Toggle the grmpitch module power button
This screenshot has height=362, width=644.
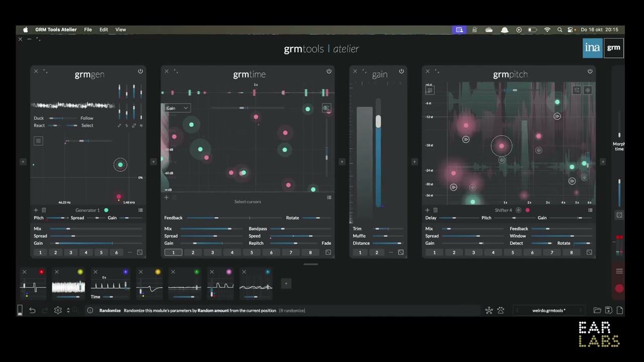coord(590,71)
